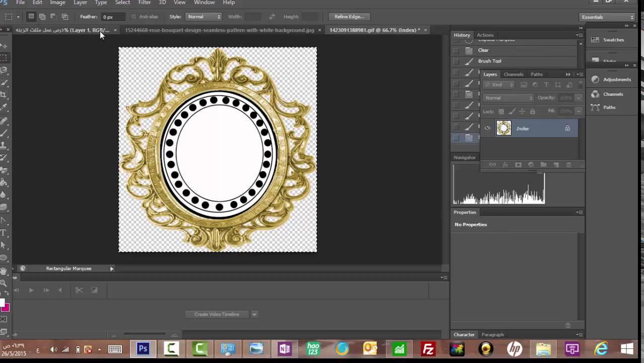Click the Add layer mask icon

pos(518,165)
